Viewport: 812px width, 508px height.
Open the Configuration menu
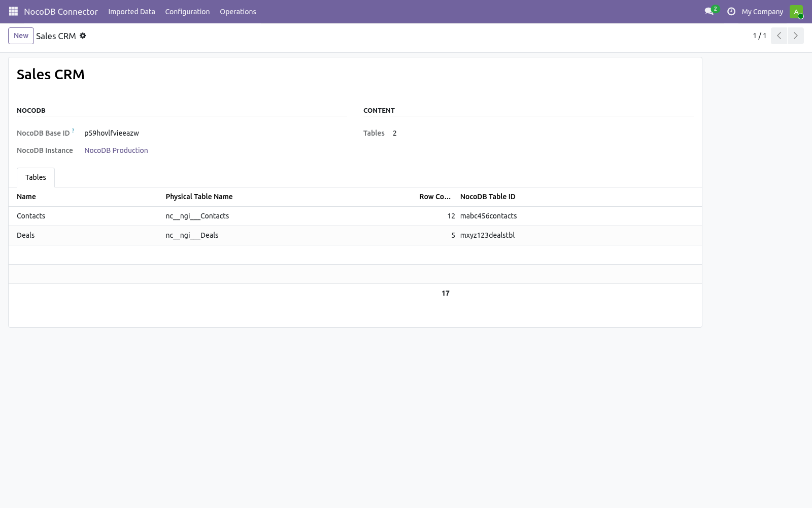(x=187, y=11)
